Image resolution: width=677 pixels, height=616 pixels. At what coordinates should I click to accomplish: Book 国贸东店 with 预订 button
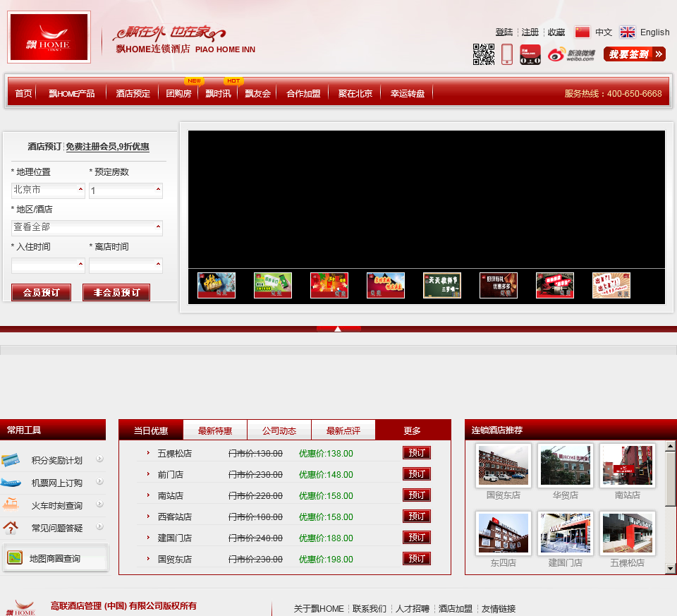coord(417,559)
